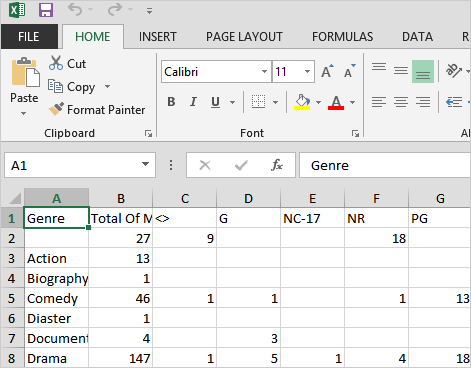Decrease font size with small A

coord(349,71)
